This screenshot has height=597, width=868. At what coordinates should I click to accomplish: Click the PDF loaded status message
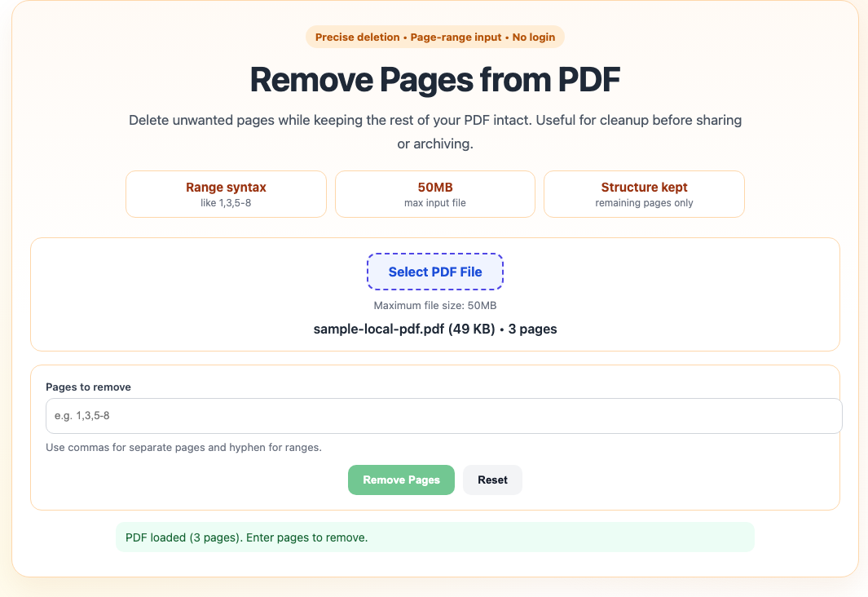pyautogui.click(x=245, y=537)
